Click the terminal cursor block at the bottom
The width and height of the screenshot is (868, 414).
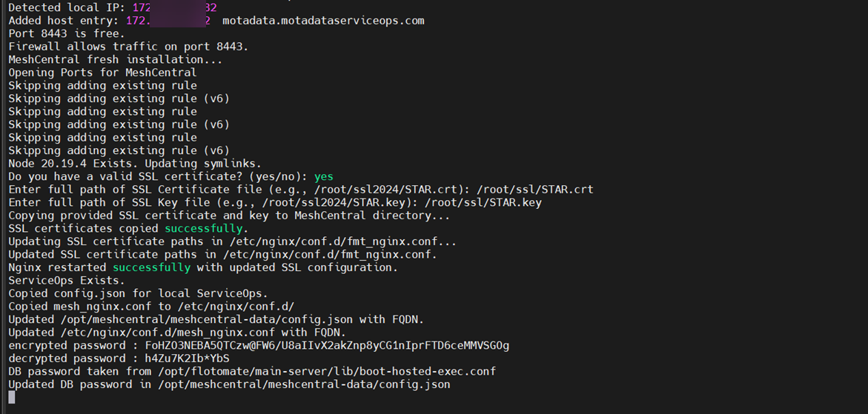click(x=12, y=398)
